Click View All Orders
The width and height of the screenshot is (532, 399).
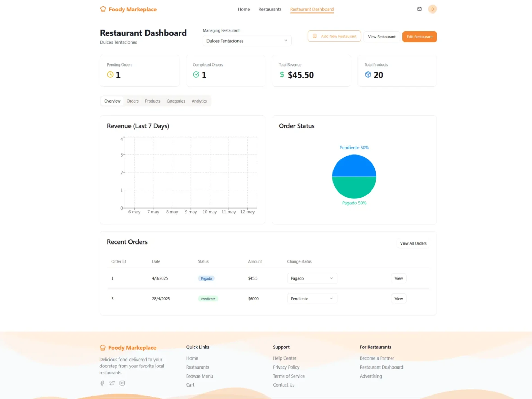(413, 243)
